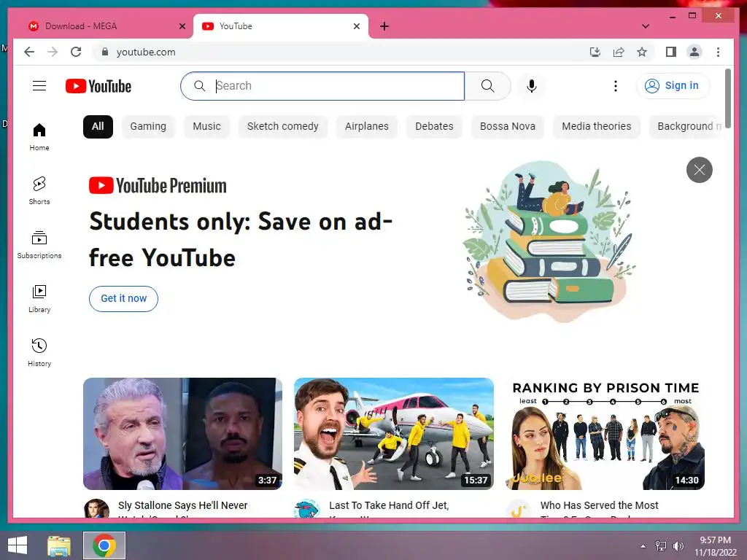Open the Windows Start menu

point(18,545)
